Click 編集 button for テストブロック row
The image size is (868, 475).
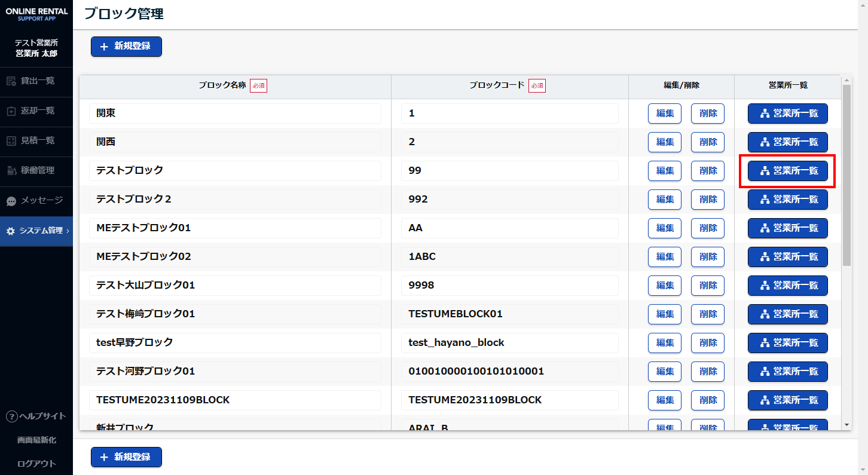pyautogui.click(x=665, y=171)
